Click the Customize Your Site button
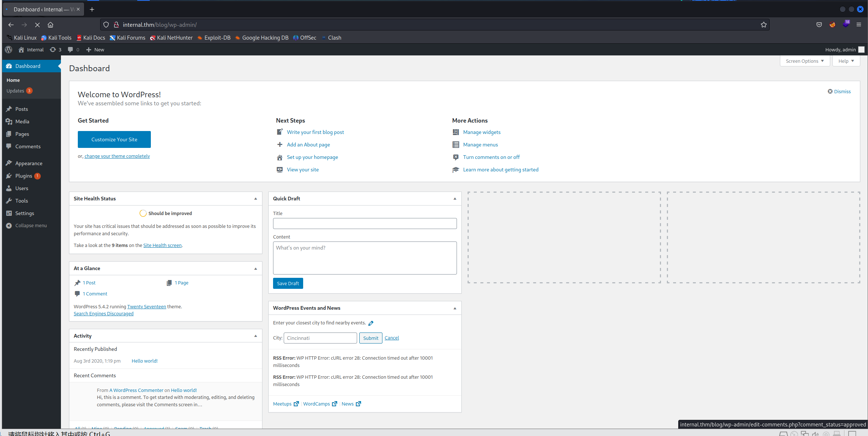This screenshot has height=436, width=868. [114, 139]
